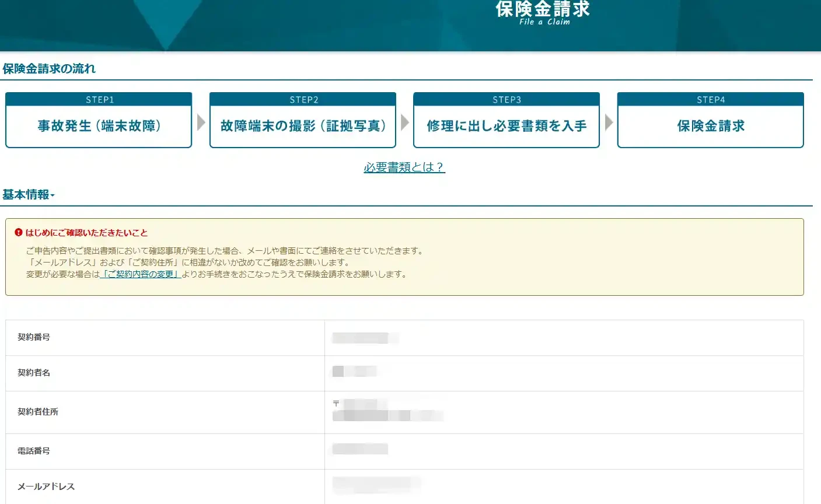Click the File a Claim subtitle
This screenshot has height=504, width=821.
coord(544,22)
